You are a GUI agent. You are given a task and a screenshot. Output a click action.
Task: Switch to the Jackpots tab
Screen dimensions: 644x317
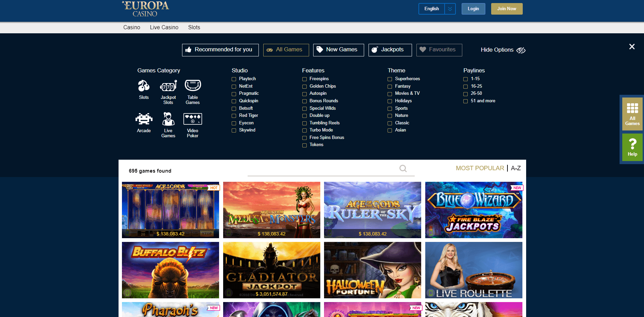point(390,50)
